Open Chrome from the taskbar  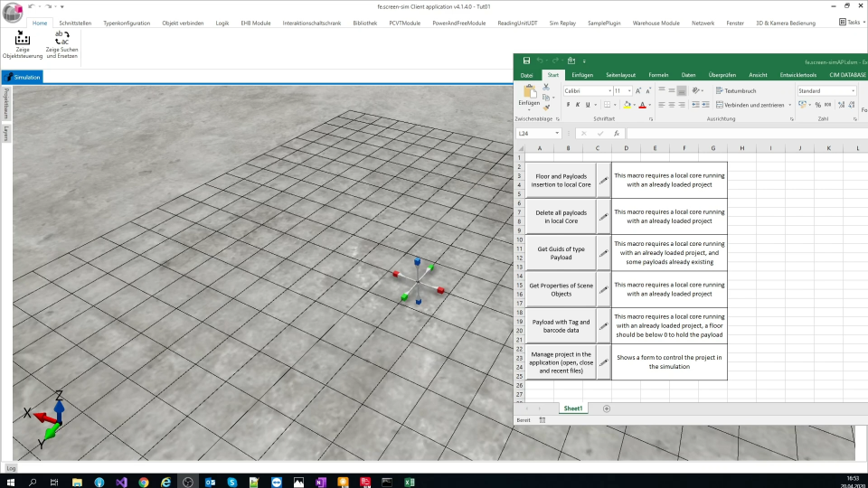click(x=144, y=482)
